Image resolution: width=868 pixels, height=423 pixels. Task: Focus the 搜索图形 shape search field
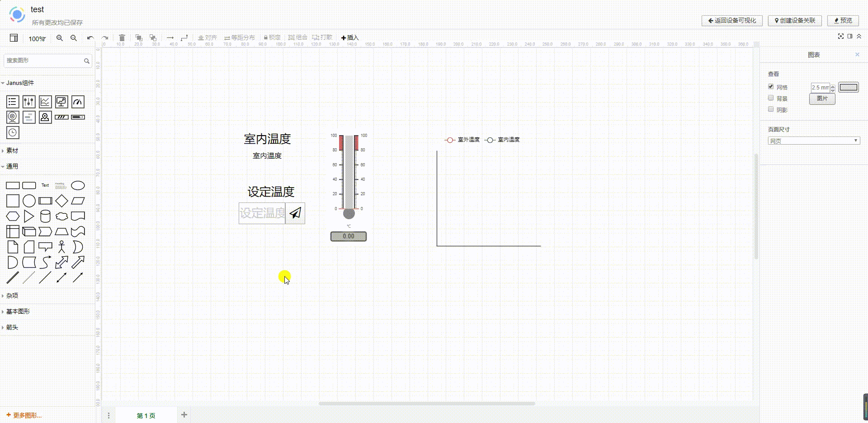tap(47, 61)
